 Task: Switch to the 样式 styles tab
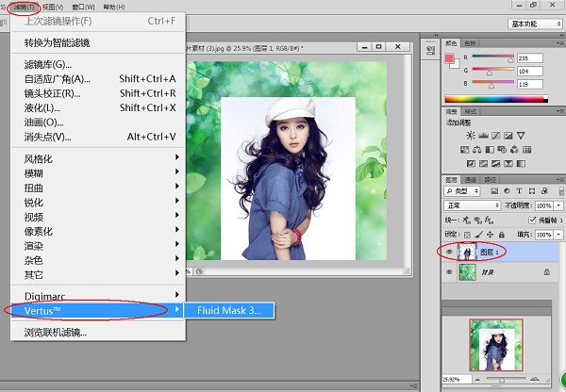(470, 111)
